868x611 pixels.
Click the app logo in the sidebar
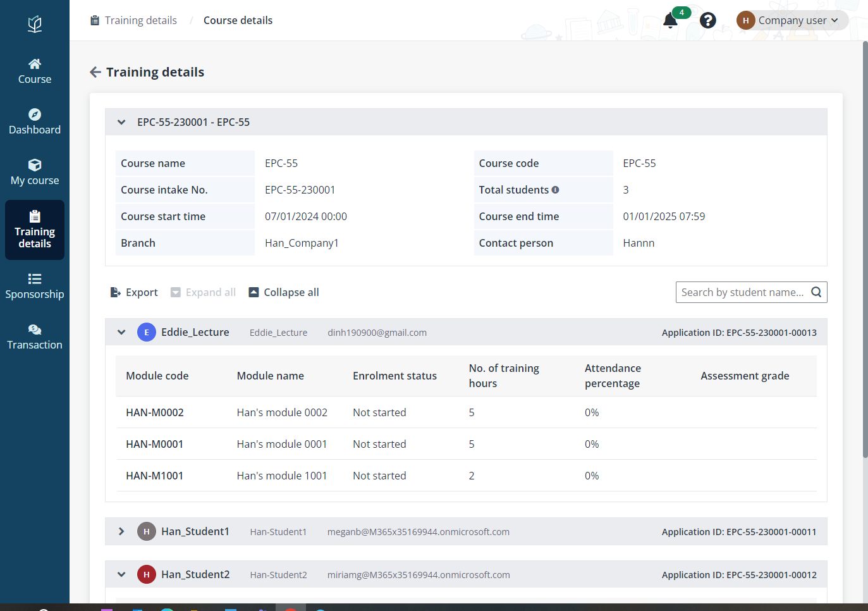[35, 24]
